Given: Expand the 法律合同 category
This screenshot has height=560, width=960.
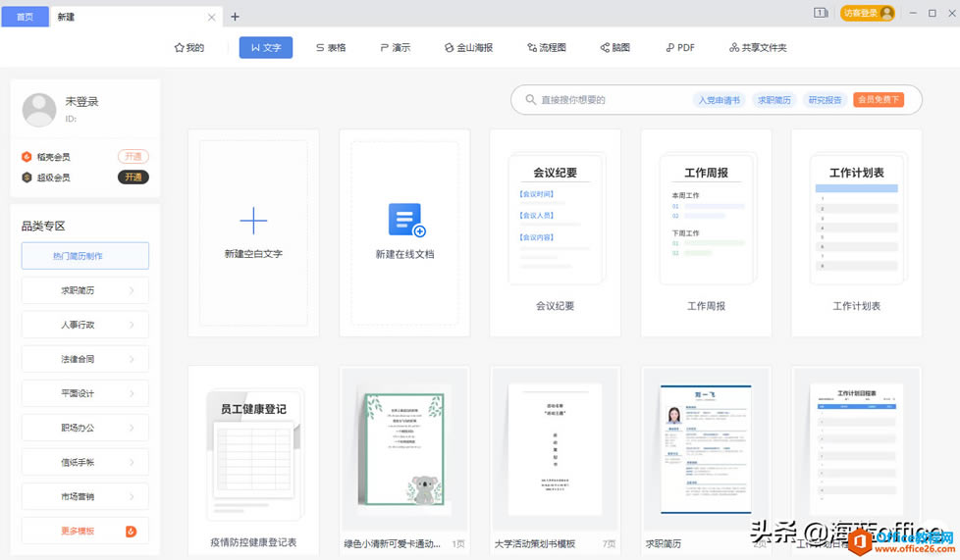Looking at the screenshot, I should tap(85, 359).
